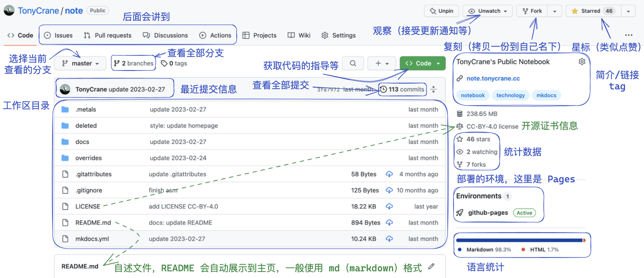Open the Unwatch dropdown
The height and width of the screenshot is (278, 644).
coord(488,11)
